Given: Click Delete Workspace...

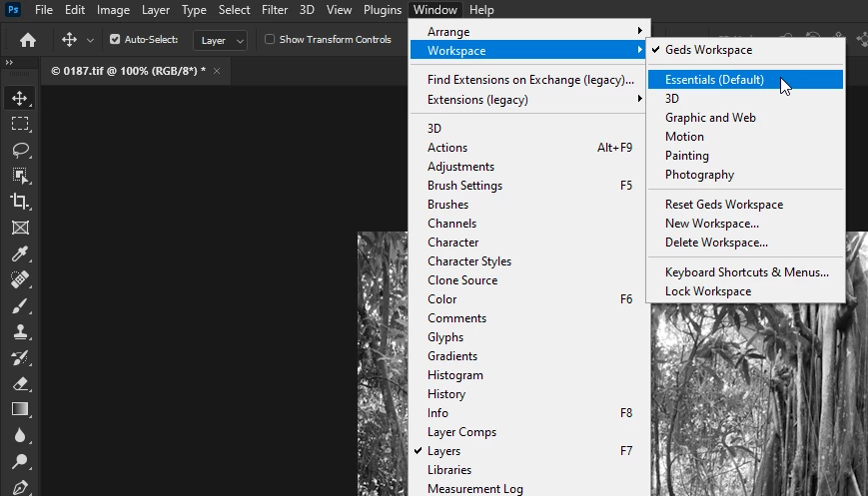Looking at the screenshot, I should click(746, 243).
